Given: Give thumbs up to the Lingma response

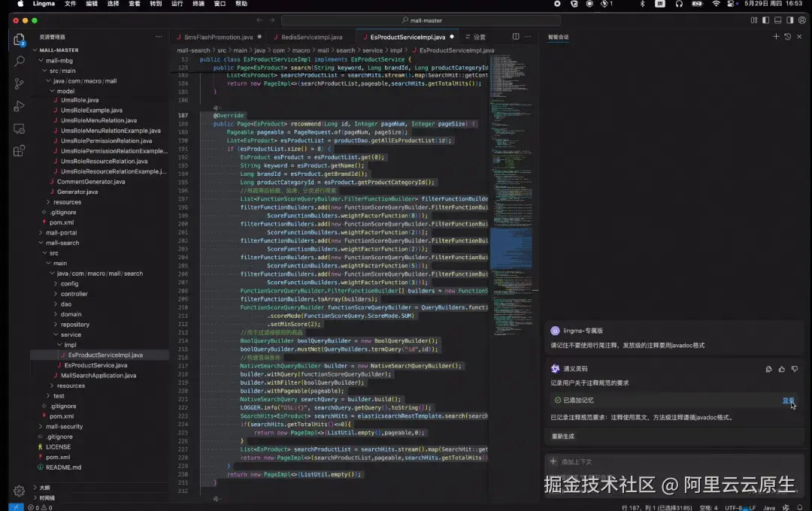Looking at the screenshot, I should 781,369.
